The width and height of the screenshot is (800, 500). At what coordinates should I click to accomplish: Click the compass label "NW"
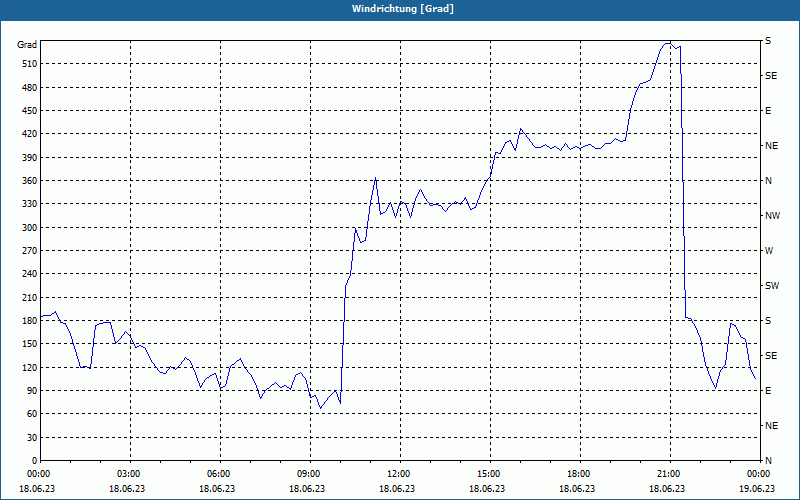pos(772,216)
